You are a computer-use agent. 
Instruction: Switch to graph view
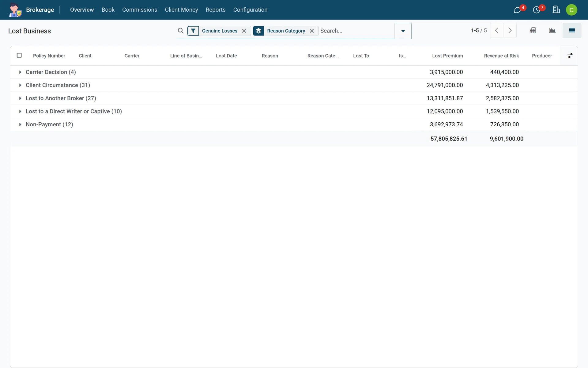pyautogui.click(x=552, y=30)
